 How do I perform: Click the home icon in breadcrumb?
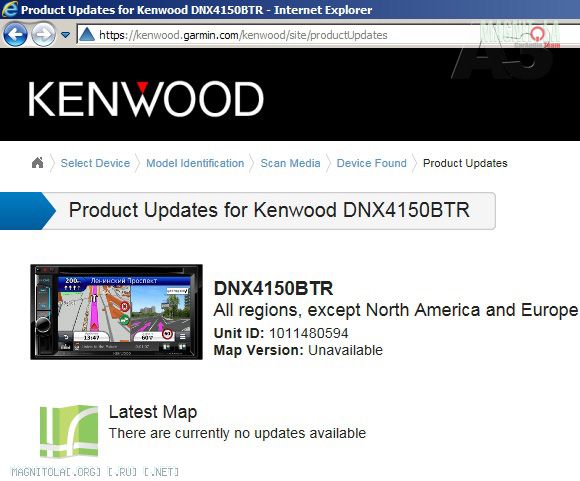point(37,162)
